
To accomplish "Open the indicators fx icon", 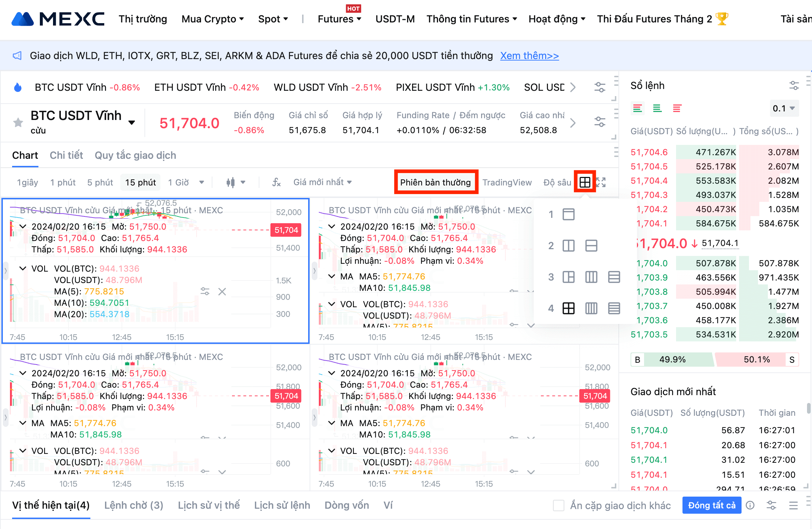I will click(276, 182).
